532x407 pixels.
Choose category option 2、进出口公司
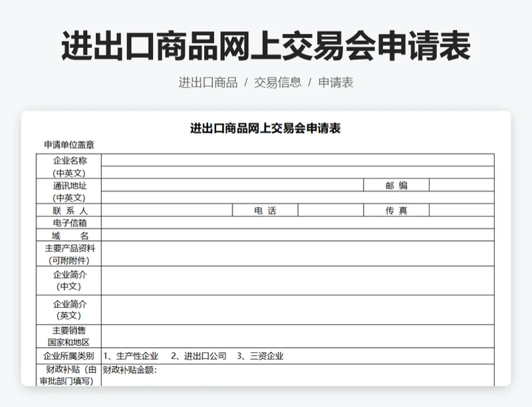199,356
